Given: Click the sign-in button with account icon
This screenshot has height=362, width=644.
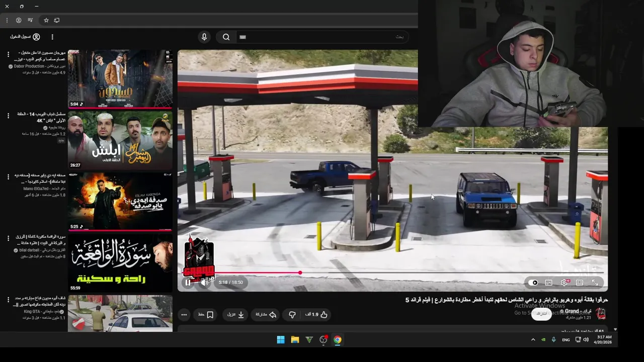Looking at the screenshot, I should click(x=25, y=37).
